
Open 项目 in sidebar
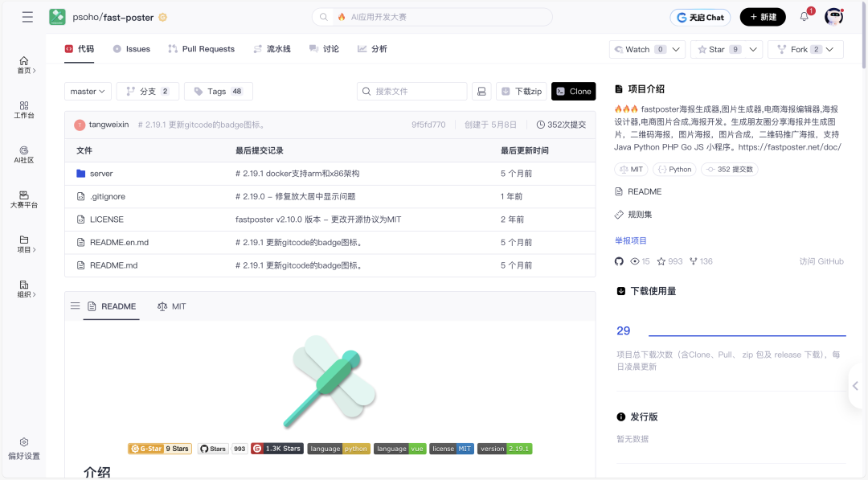(24, 244)
